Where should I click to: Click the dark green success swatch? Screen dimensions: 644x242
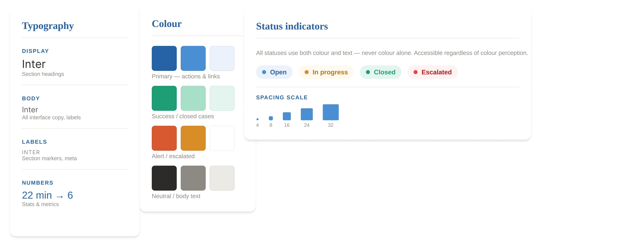pyautogui.click(x=164, y=98)
